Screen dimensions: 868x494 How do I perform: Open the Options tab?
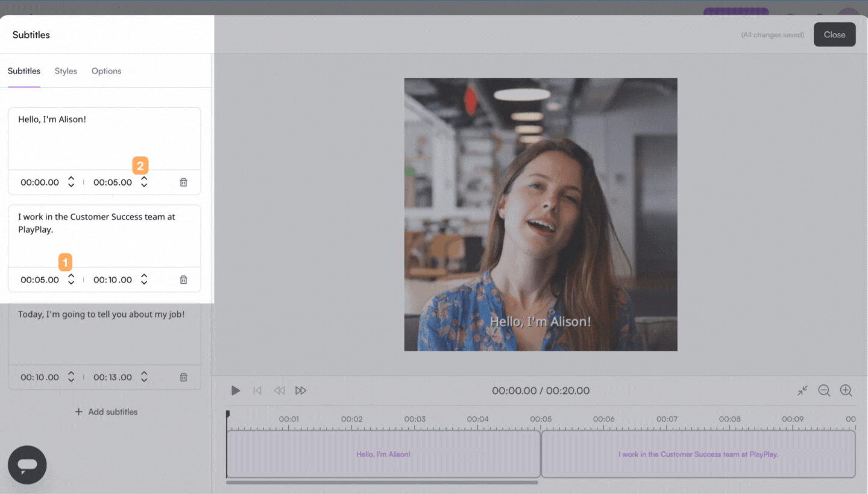tap(107, 71)
